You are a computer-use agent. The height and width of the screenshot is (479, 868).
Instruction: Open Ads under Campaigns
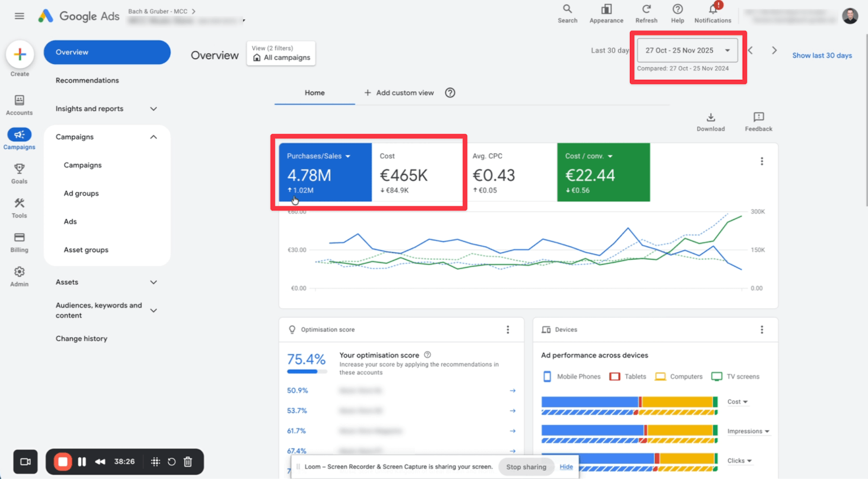click(x=71, y=222)
